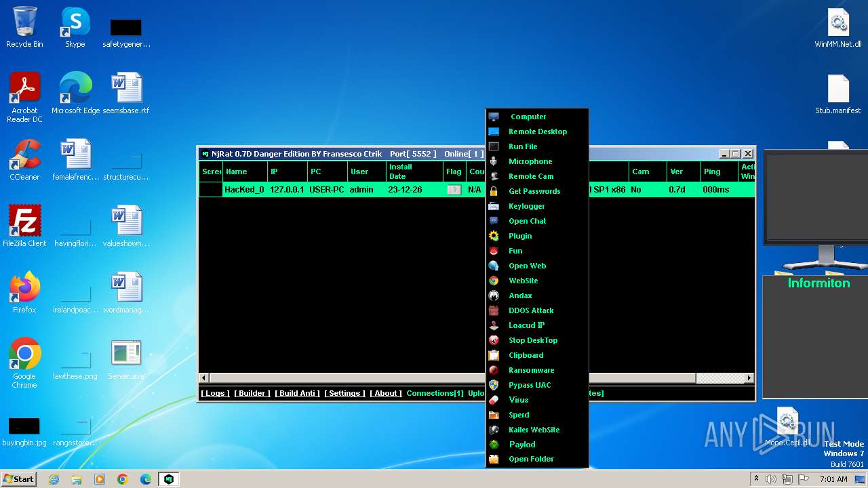
Task: Click the 7:01 AM taskbar clock
Action: coord(834,479)
